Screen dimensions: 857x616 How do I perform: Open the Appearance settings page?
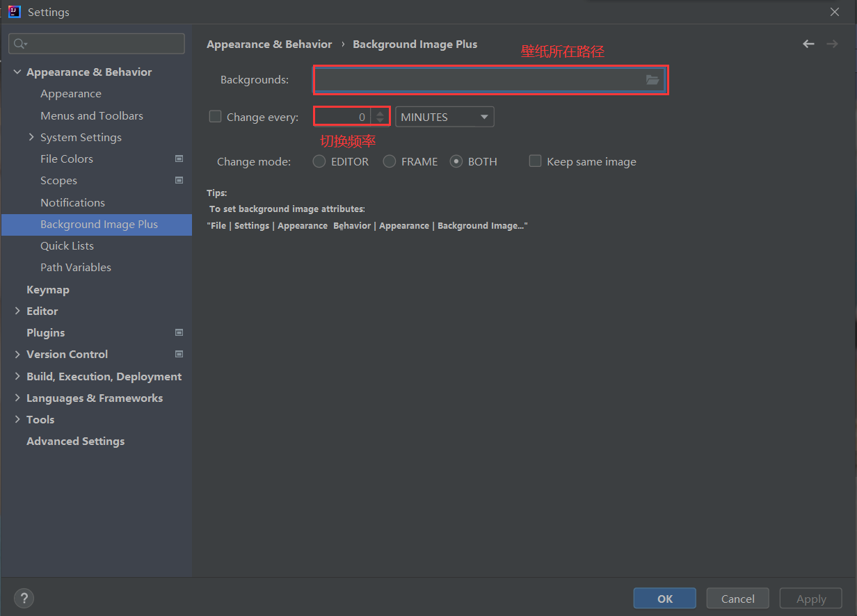point(71,94)
